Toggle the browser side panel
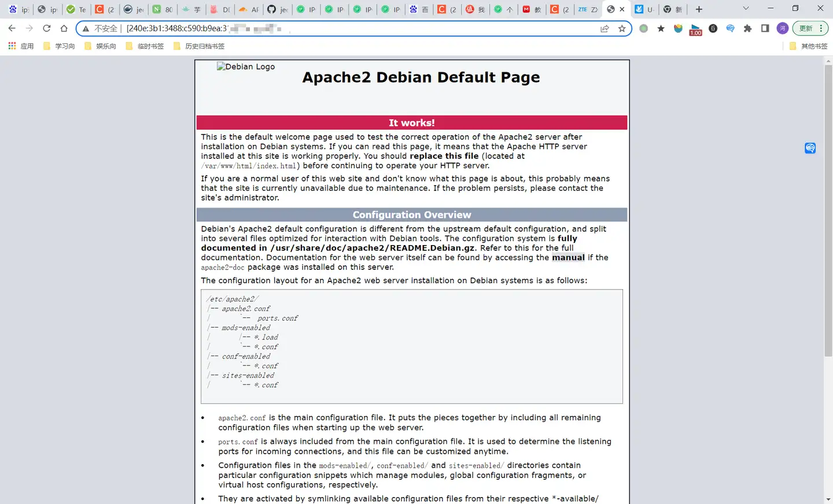This screenshot has width=833, height=504. tap(765, 28)
